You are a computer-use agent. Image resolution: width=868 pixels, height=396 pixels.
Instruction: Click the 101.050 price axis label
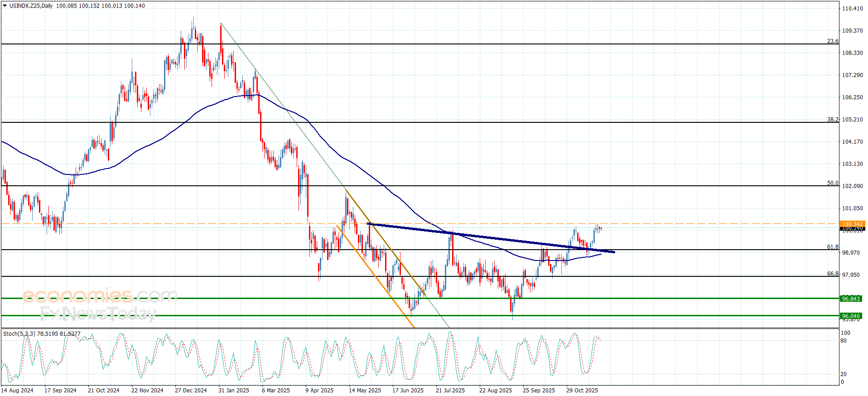click(852, 208)
